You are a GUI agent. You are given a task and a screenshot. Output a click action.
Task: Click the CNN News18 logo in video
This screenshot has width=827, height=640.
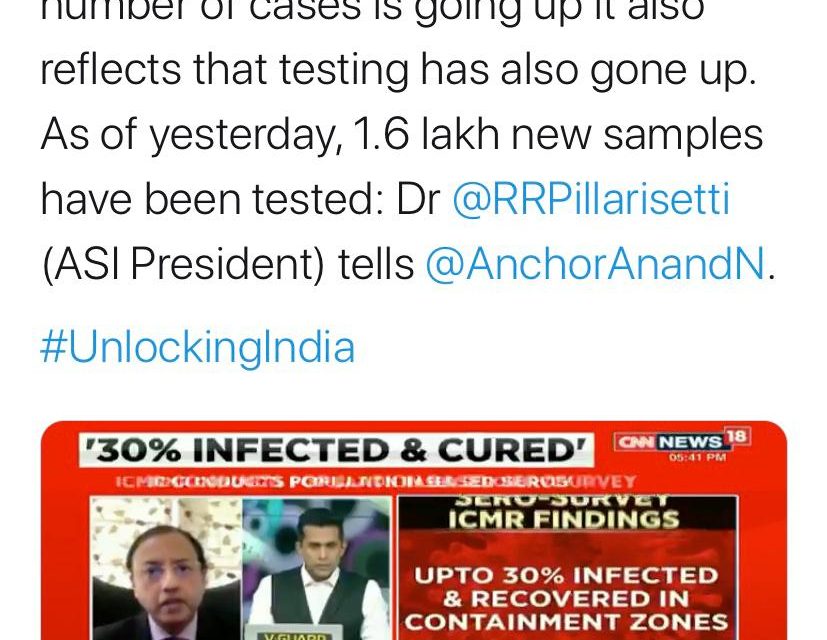pyautogui.click(x=680, y=441)
